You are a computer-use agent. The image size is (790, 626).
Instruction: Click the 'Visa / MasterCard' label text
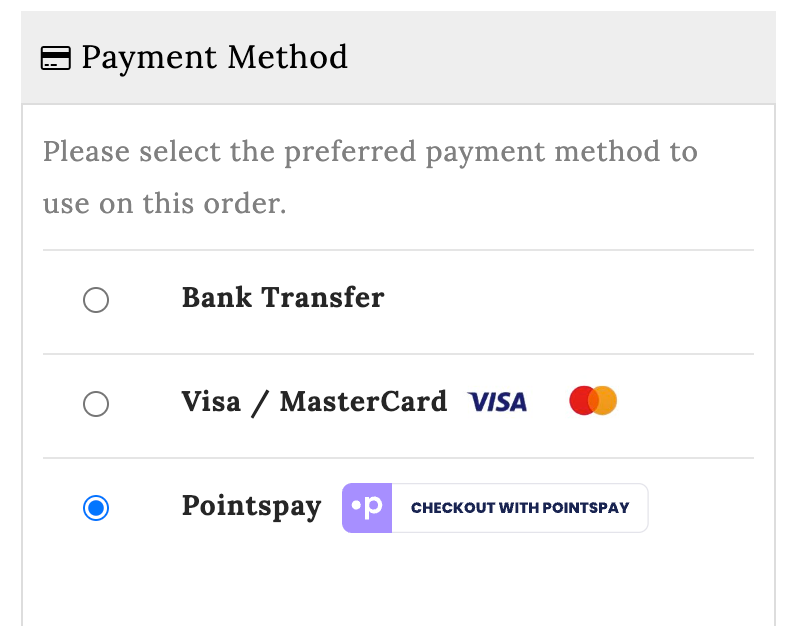pos(314,402)
